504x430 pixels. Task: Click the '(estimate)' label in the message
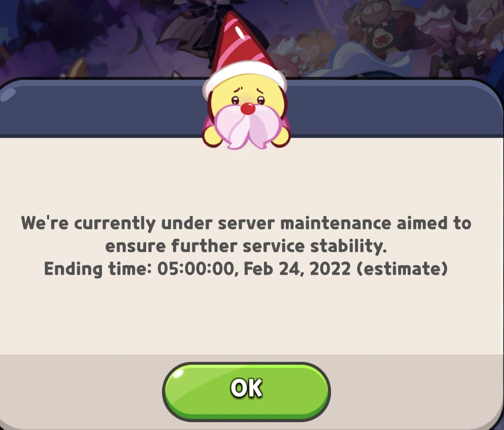coord(402,269)
